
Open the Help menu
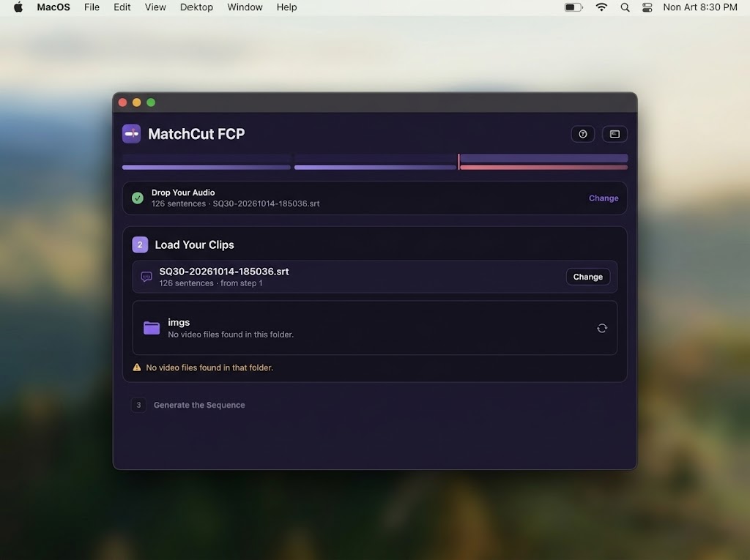coord(286,7)
